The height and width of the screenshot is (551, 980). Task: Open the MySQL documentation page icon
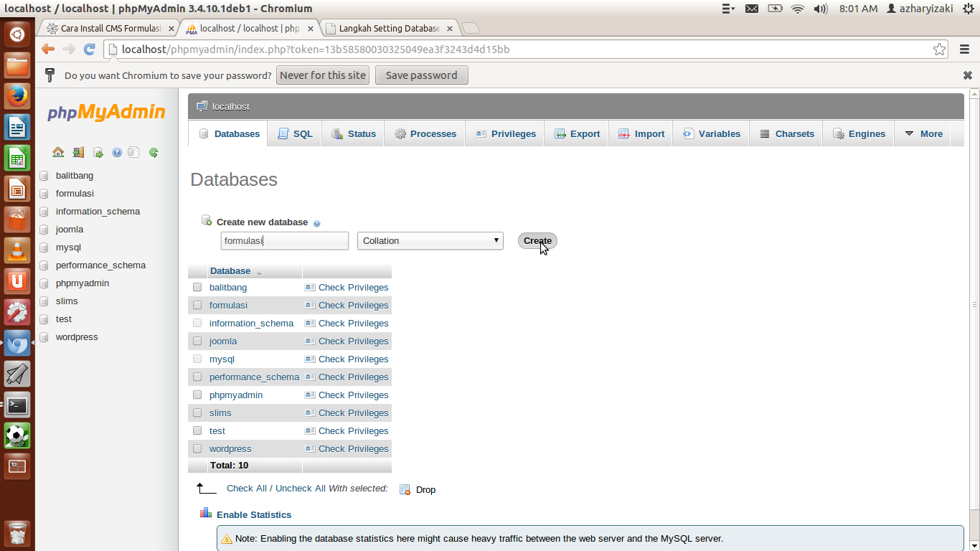pyautogui.click(x=133, y=152)
